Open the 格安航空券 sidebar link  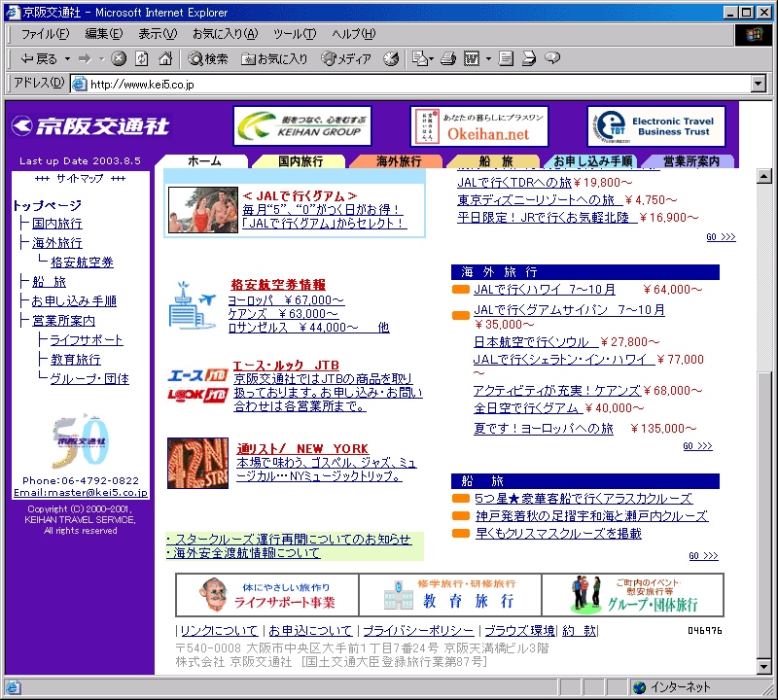(x=82, y=262)
